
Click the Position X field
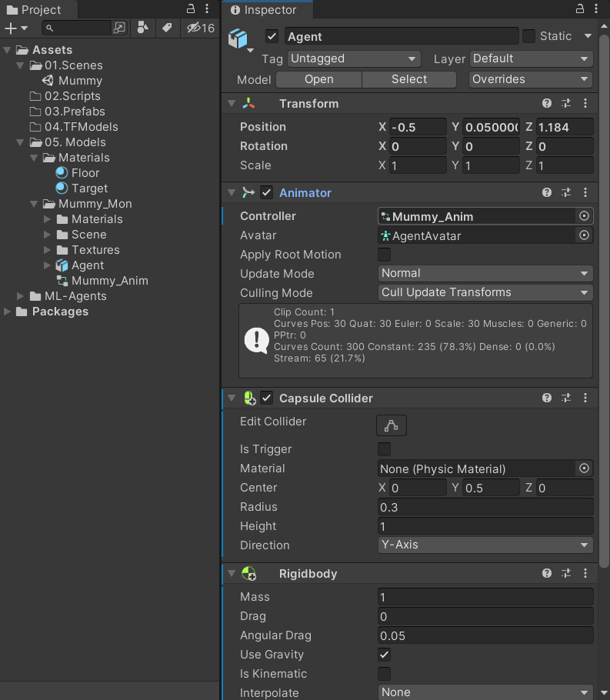(418, 127)
